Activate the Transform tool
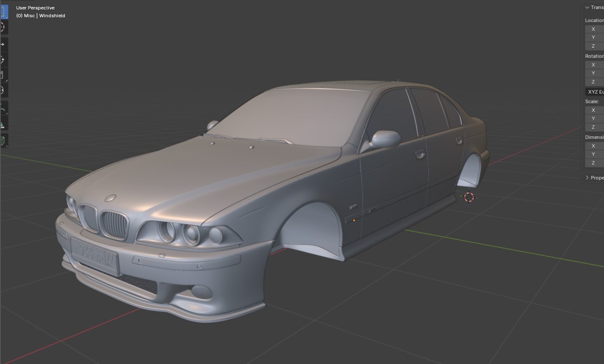The height and width of the screenshot is (364, 604). (x=3, y=91)
